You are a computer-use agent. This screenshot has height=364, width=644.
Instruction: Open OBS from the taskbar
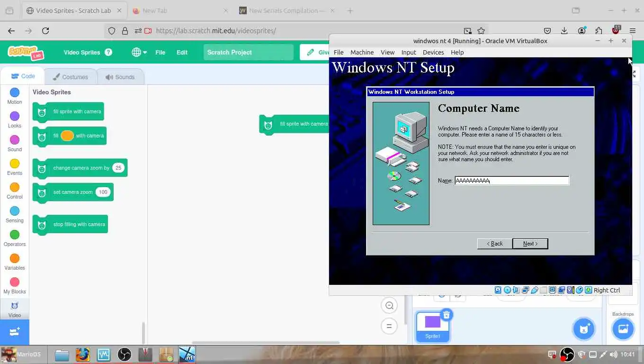click(x=125, y=355)
